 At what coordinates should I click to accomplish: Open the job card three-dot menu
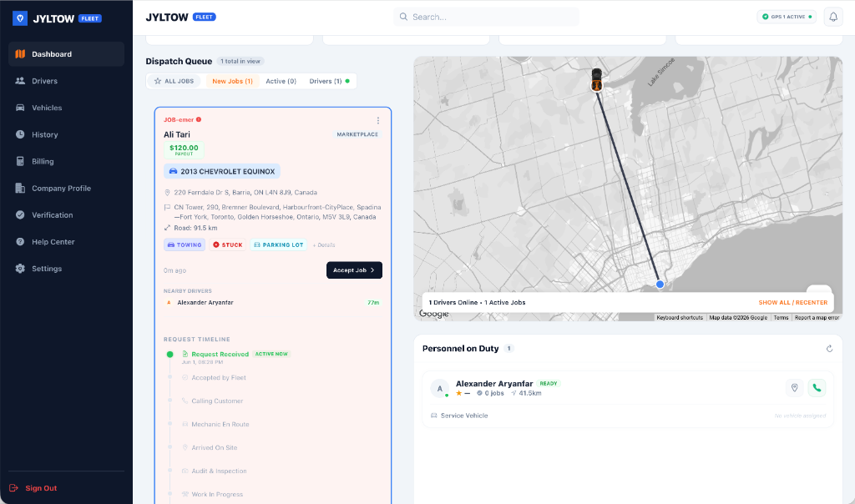coord(378,120)
